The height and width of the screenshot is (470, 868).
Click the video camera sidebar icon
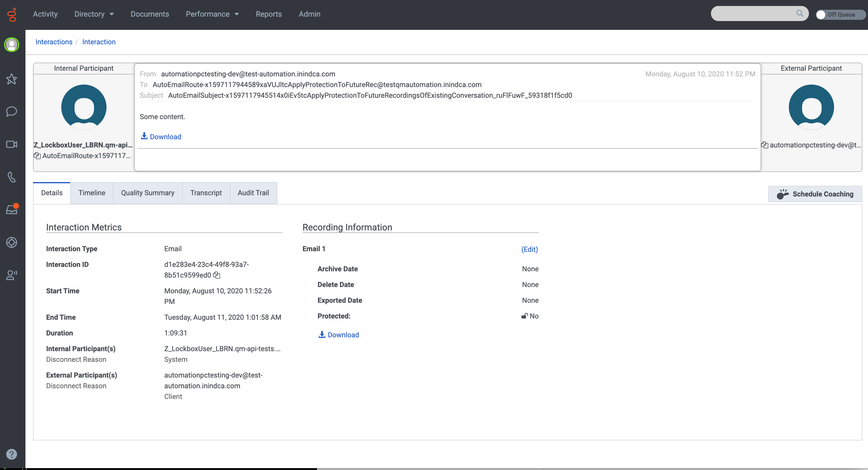(x=11, y=144)
